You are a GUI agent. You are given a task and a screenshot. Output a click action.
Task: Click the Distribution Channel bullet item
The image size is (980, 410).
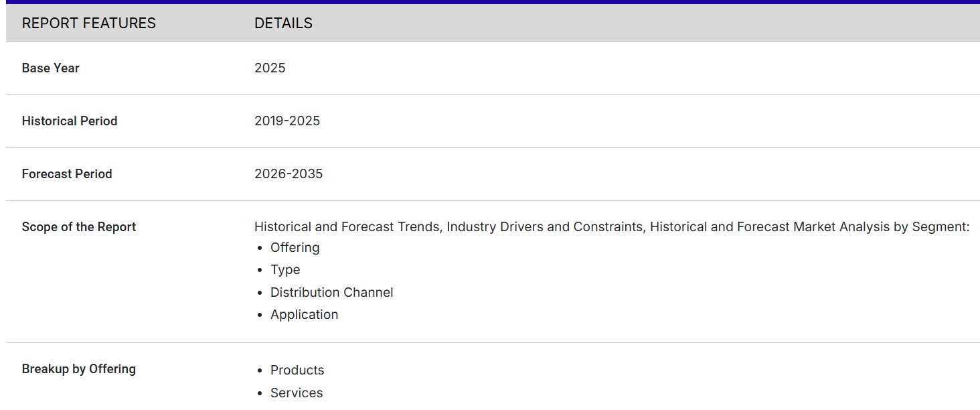[x=331, y=293]
